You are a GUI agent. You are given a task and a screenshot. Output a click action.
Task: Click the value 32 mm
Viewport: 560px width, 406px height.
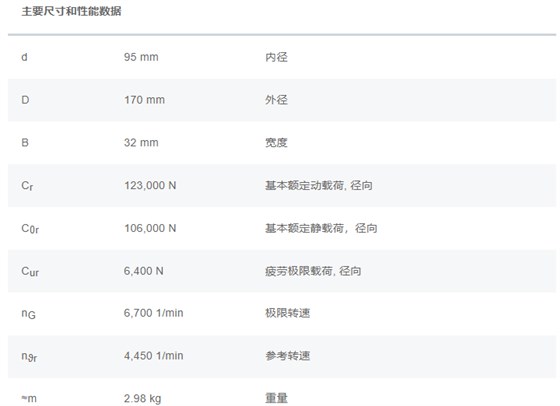141,143
